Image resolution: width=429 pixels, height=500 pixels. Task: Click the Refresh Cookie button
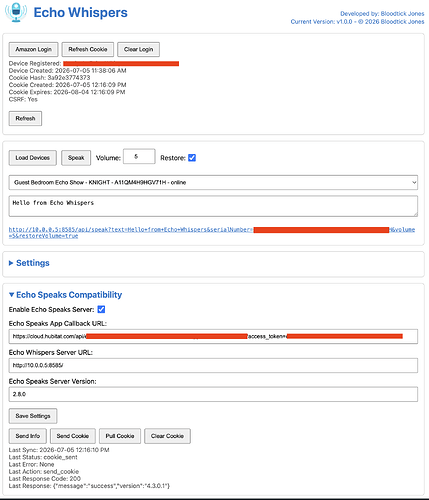pyautogui.click(x=88, y=49)
